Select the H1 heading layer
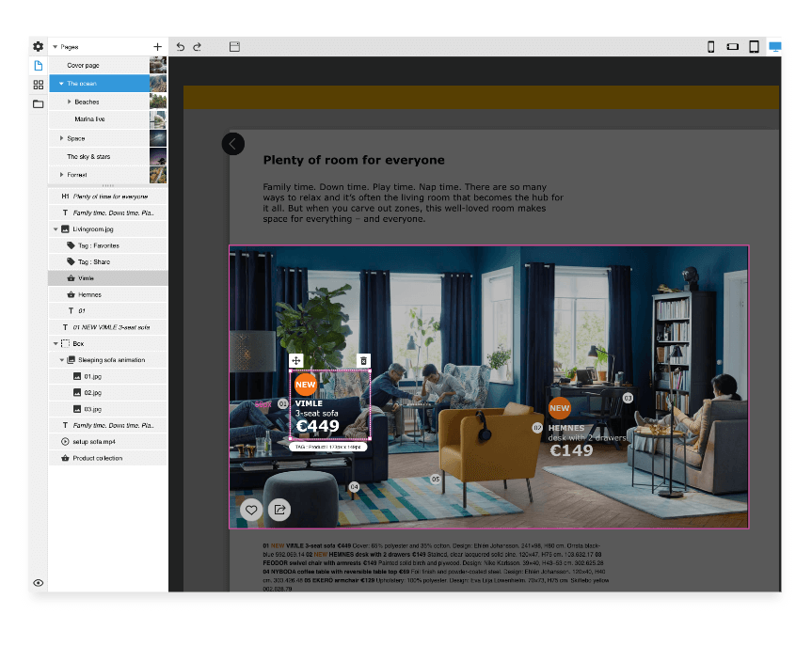This screenshot has height=646, width=812. [108, 197]
